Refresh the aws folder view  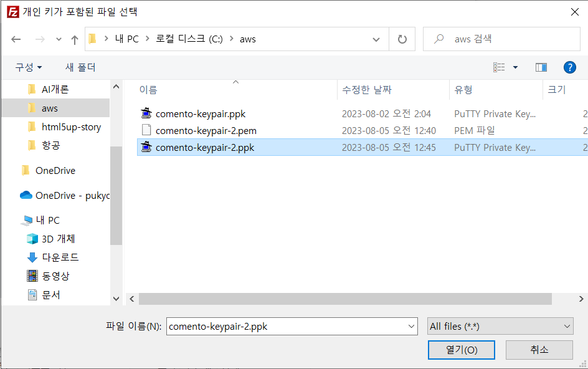coord(402,39)
